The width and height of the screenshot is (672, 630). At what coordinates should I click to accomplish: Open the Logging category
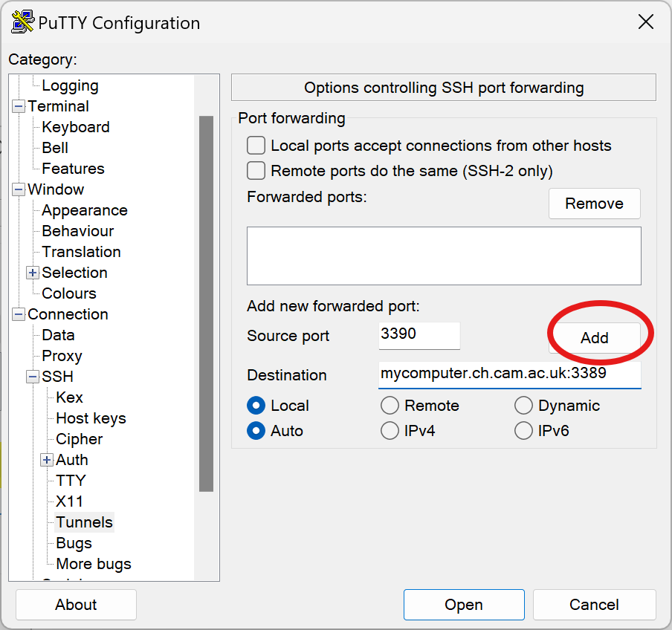point(71,85)
